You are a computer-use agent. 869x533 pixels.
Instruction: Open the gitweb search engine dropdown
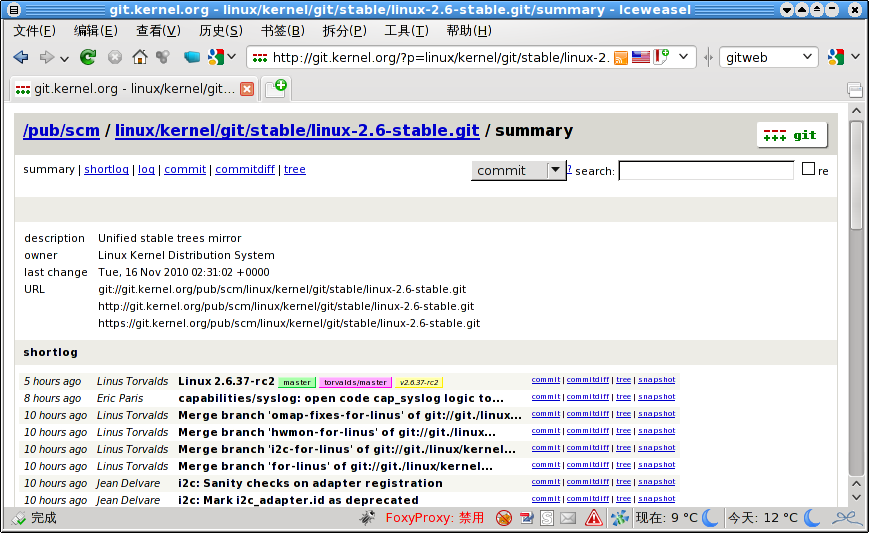(x=807, y=57)
